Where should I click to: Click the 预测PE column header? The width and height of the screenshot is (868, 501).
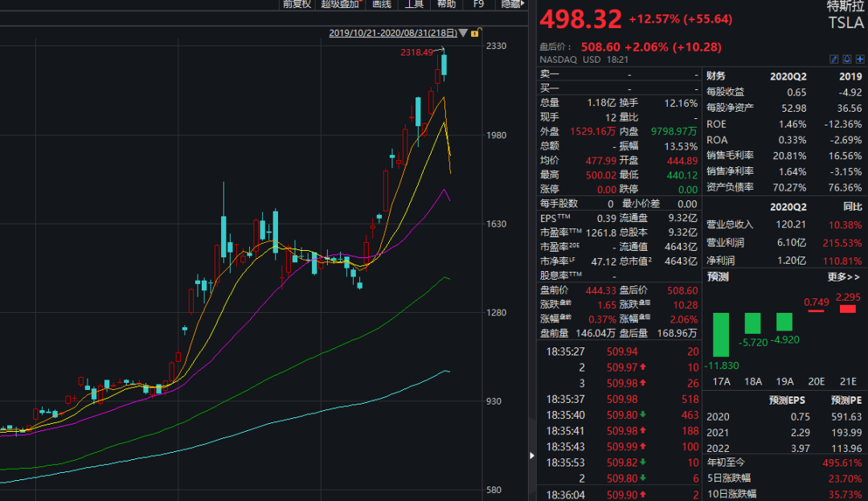[x=846, y=400]
